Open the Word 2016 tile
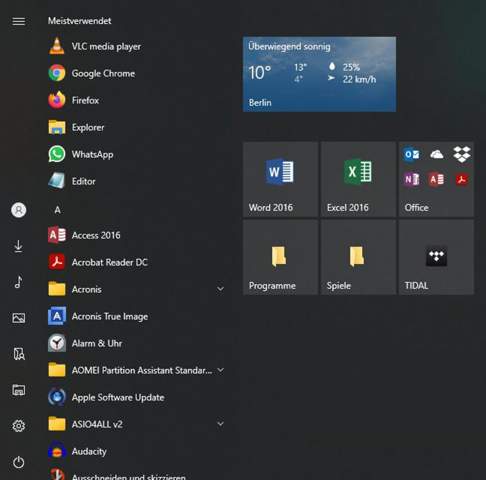 click(x=280, y=180)
